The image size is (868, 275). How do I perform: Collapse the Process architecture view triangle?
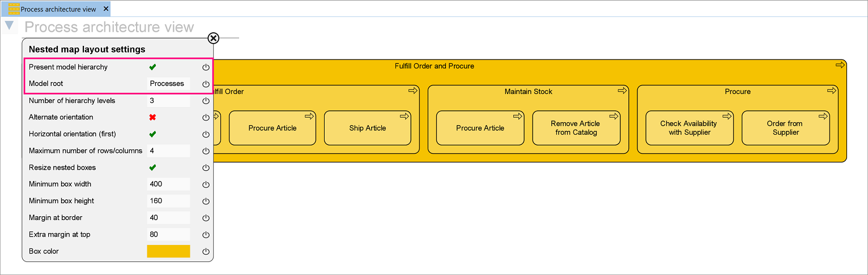pyautogui.click(x=10, y=25)
